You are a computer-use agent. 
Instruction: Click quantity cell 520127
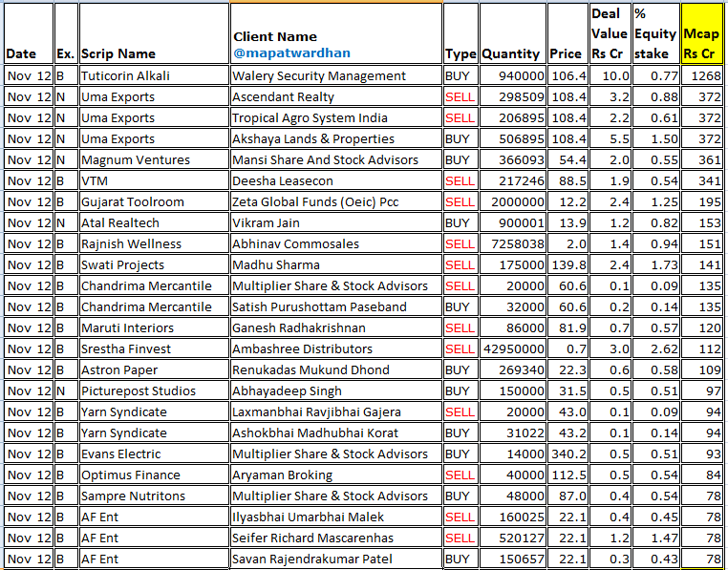coord(513,538)
